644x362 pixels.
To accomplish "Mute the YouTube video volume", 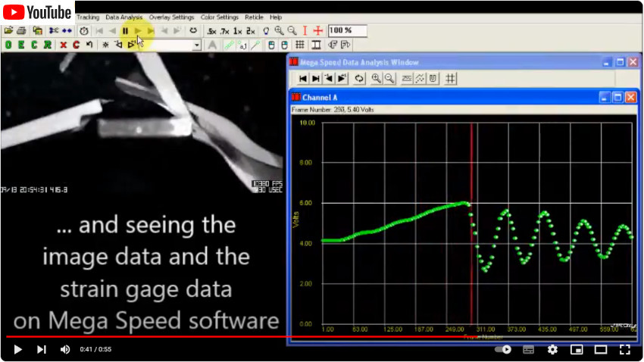I will 65,349.
